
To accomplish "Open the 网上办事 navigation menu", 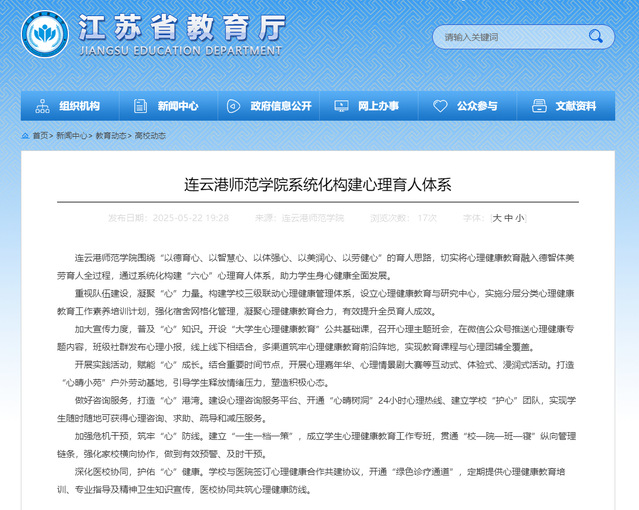I will [x=378, y=106].
